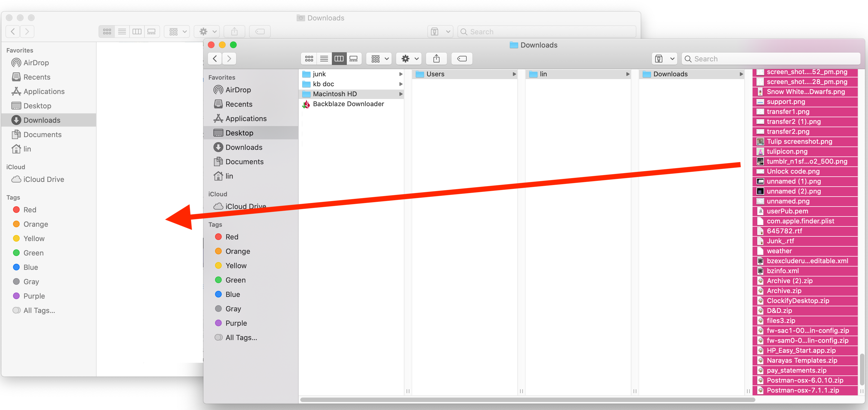Go forward in front Downloads window
868x410 pixels.
click(x=229, y=59)
